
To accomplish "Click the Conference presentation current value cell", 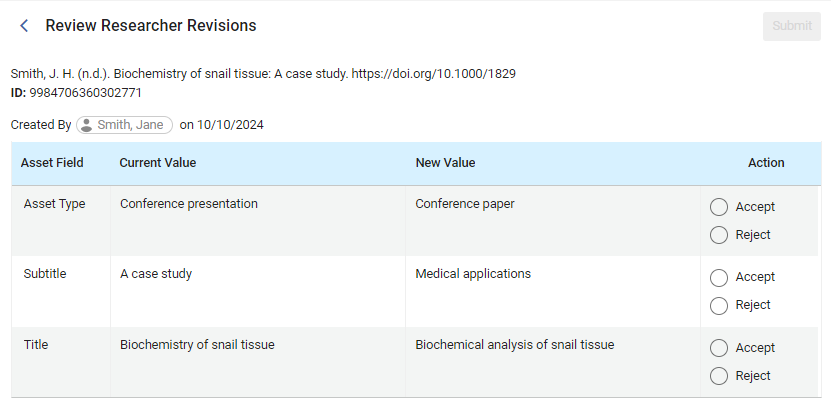I will pyautogui.click(x=189, y=204).
